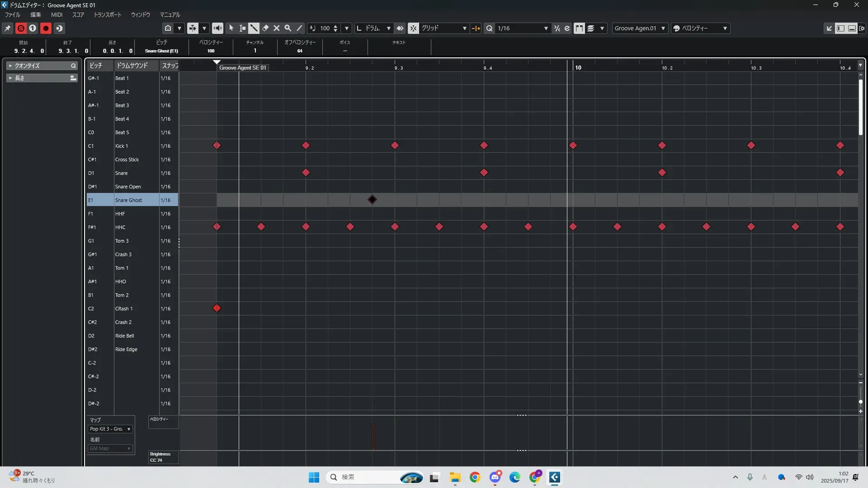The image size is (868, 488).
Task: Select the Drumstick tool
Action: pyautogui.click(x=254, y=28)
